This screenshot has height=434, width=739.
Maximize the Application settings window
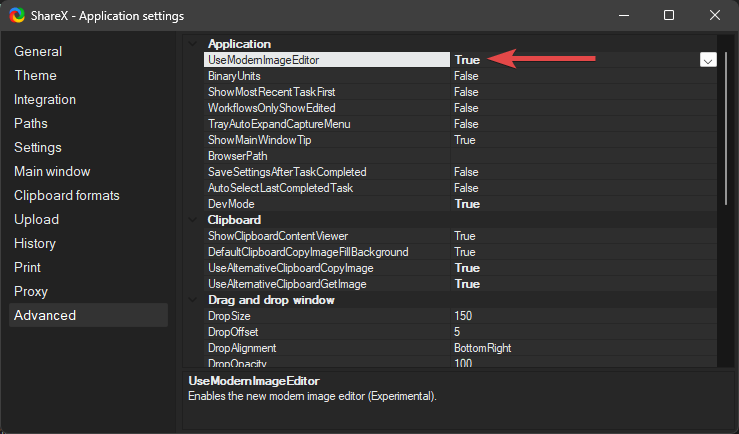(669, 15)
